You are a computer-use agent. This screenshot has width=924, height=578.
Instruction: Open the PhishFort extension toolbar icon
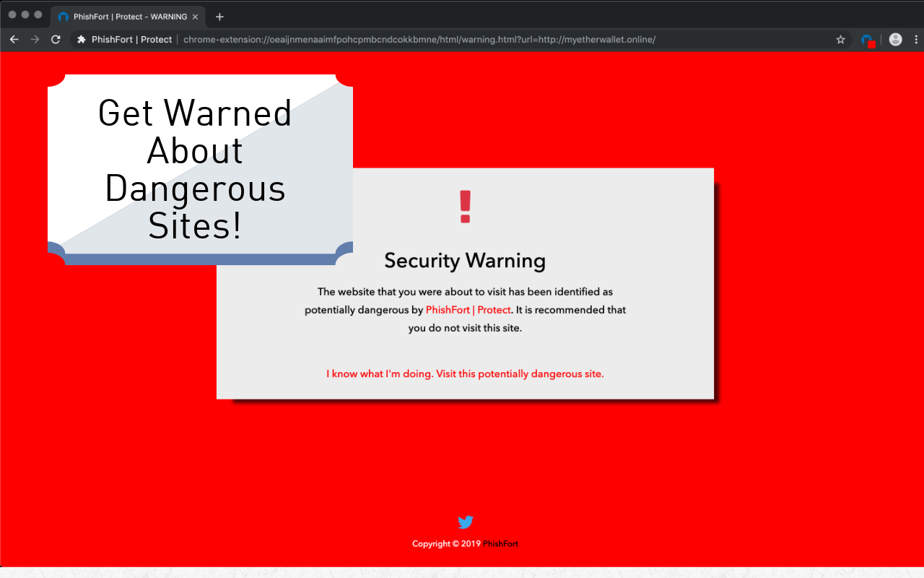coord(868,40)
